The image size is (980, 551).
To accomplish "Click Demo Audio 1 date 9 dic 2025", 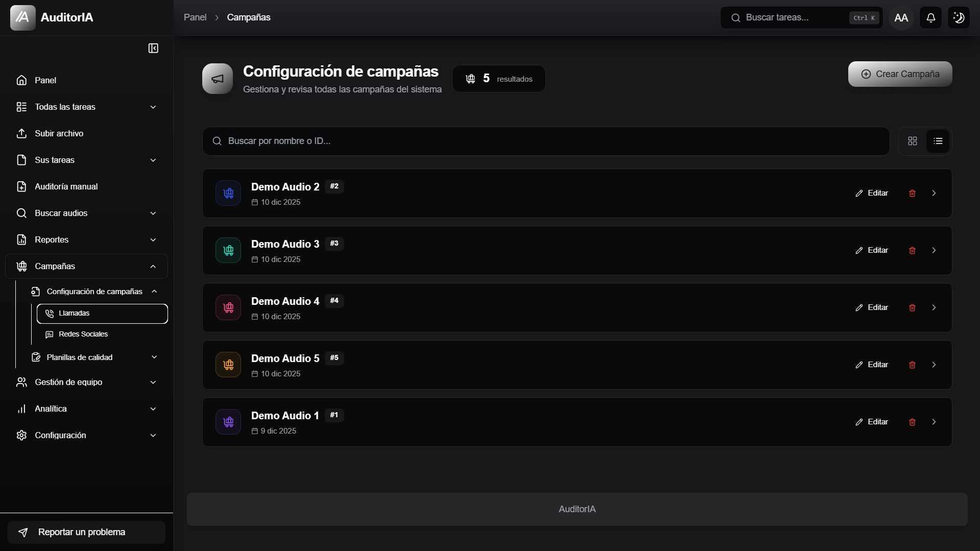I will point(274,431).
